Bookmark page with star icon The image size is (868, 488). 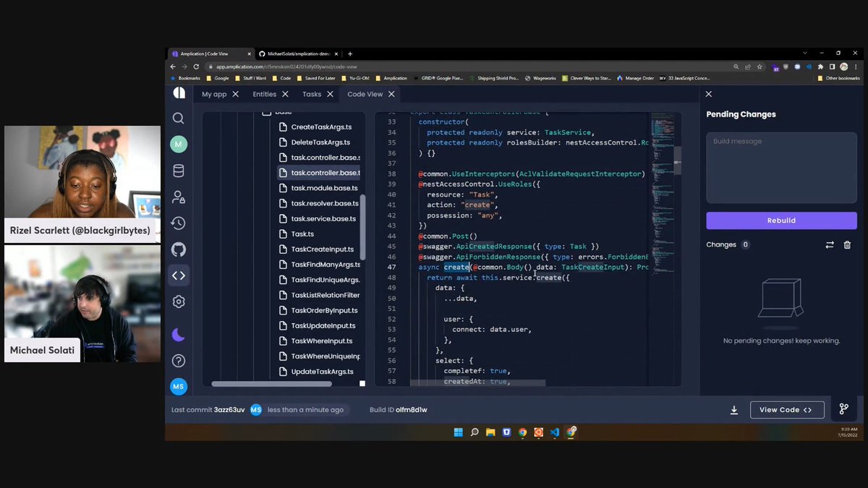pyautogui.click(x=759, y=67)
